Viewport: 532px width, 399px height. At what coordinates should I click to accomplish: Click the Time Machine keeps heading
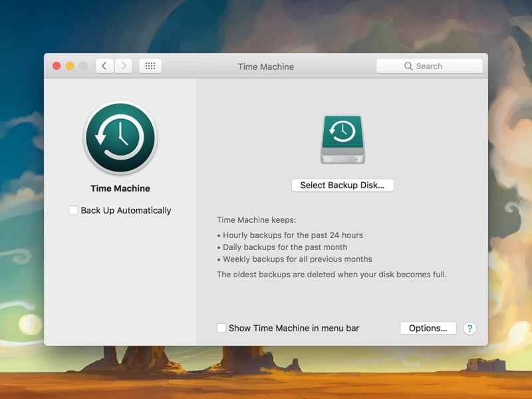click(255, 219)
